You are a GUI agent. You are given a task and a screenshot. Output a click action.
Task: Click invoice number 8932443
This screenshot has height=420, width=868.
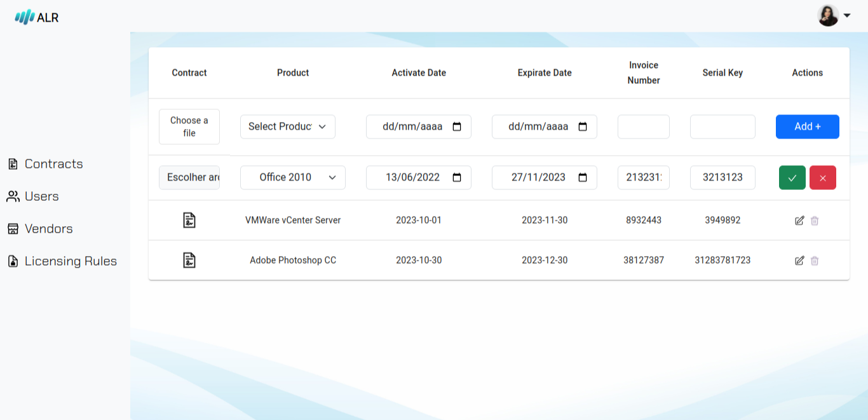click(644, 220)
